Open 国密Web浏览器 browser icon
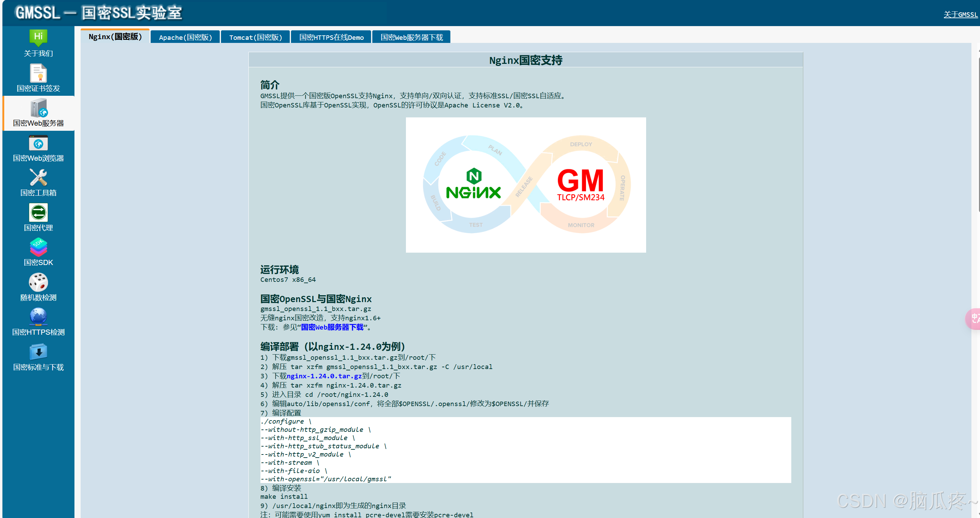Screen dimensions: 980x518 click(x=38, y=143)
